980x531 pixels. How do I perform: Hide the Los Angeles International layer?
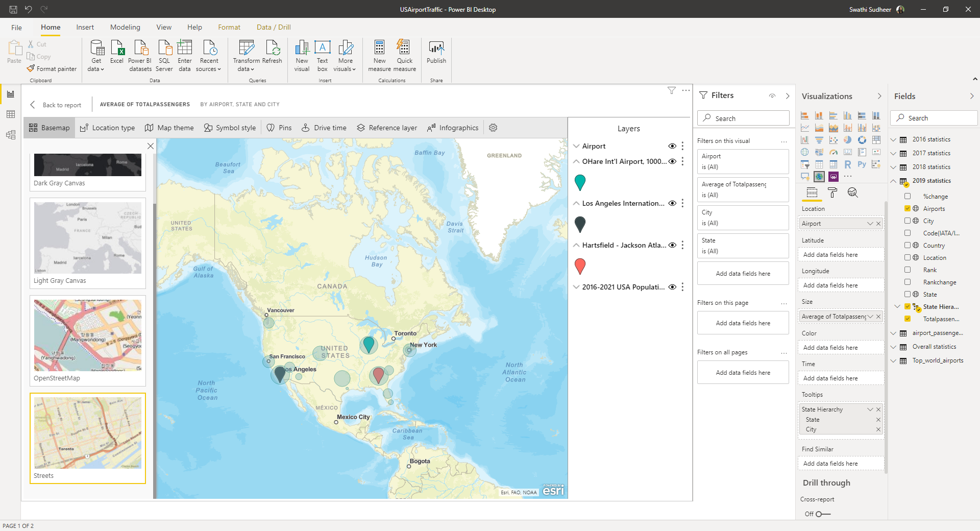(672, 203)
